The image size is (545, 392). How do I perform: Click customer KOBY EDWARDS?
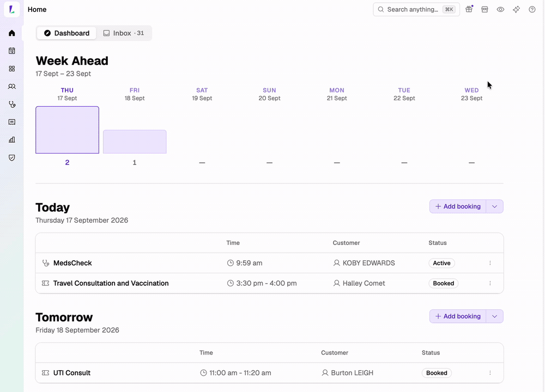click(x=364, y=263)
